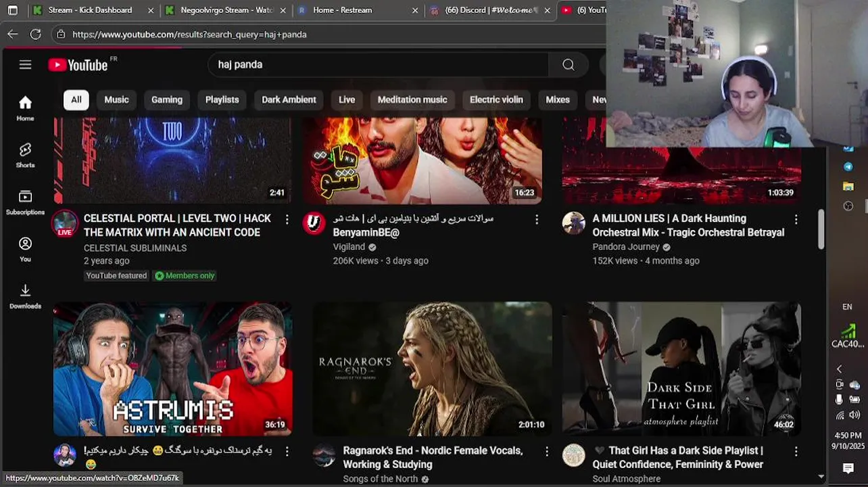Collapse the side panel chevron arrow

(x=840, y=369)
